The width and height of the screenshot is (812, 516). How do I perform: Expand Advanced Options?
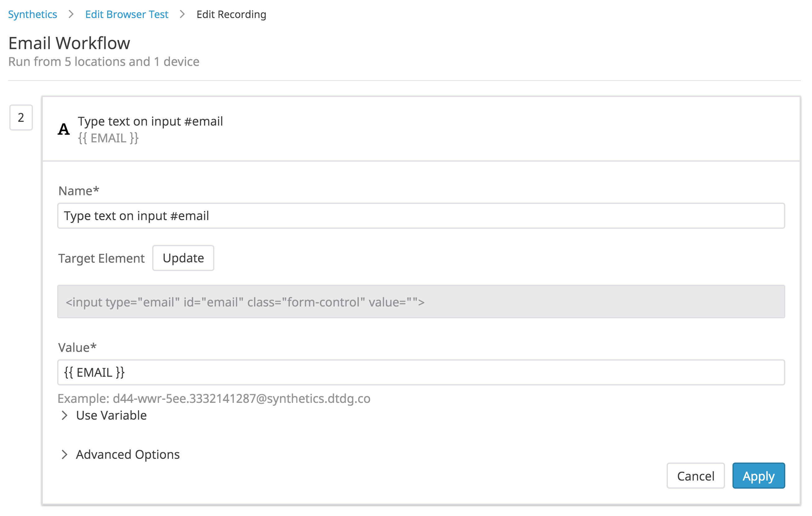[128, 454]
